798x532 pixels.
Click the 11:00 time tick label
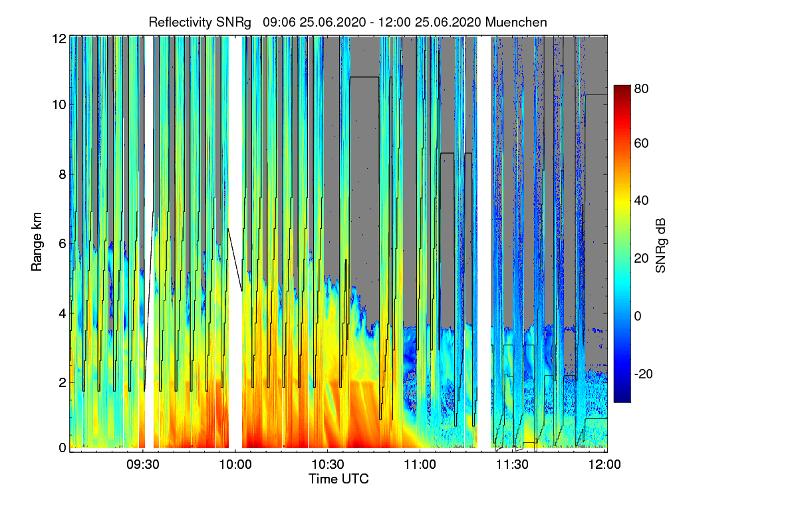(420, 465)
